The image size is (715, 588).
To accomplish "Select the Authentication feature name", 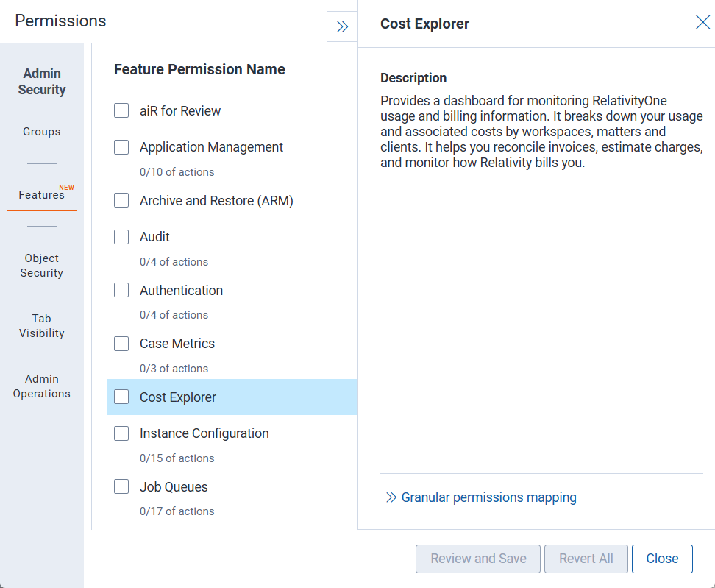I will (x=181, y=291).
